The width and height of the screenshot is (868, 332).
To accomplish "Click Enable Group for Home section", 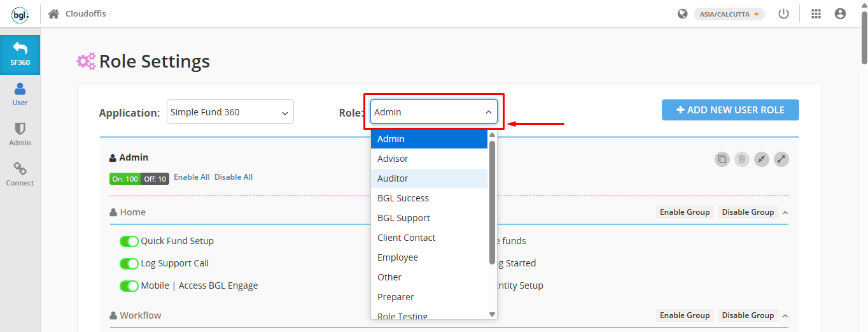I will tap(685, 212).
